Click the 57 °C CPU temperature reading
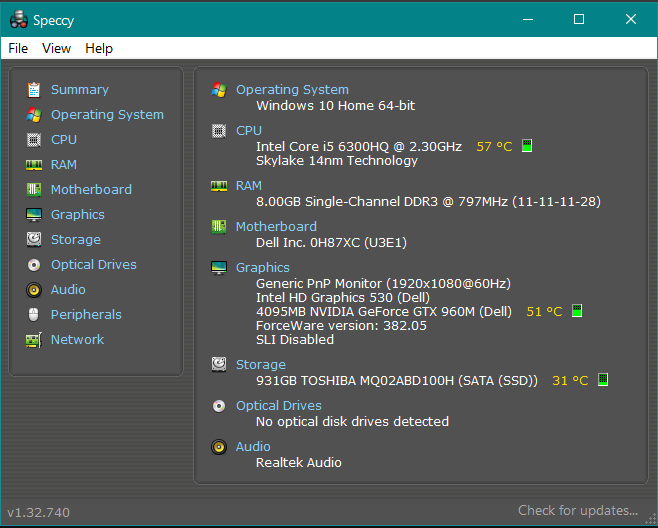The width and height of the screenshot is (658, 528). (x=494, y=146)
